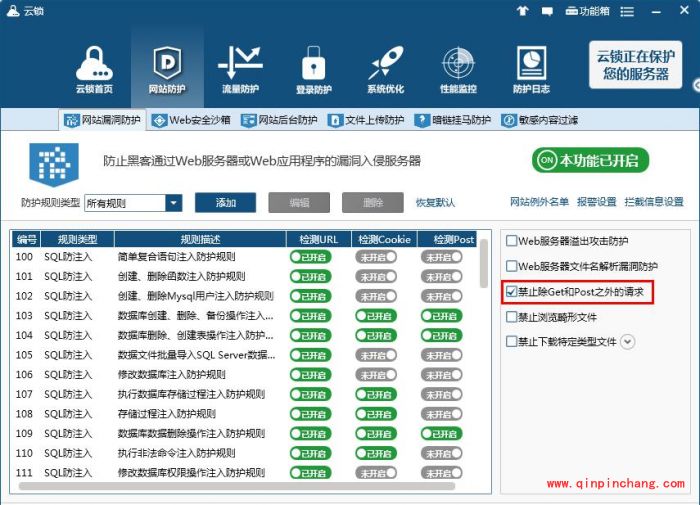
Task: Enable Web服务器溢出攻击防护 checkbox
Action: tap(512, 241)
